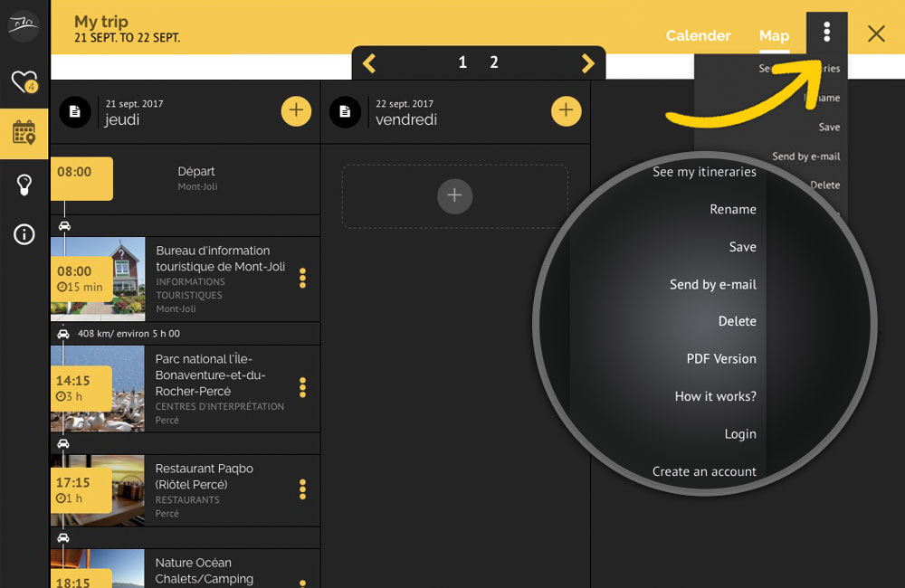The height and width of the screenshot is (588, 905).
Task: Click the "408 km/ environ 5 h 00" distance
Action: tap(129, 334)
